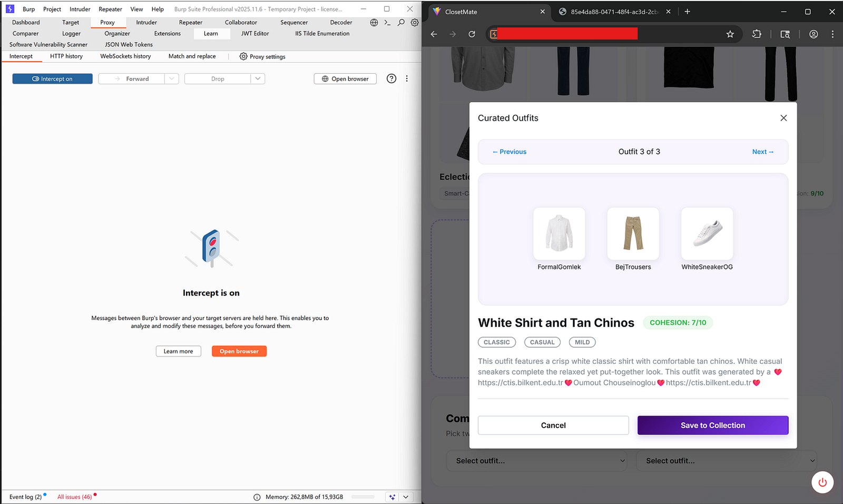The image size is (843, 504).
Task: Open the first Select outfit dropdown
Action: pos(537,461)
